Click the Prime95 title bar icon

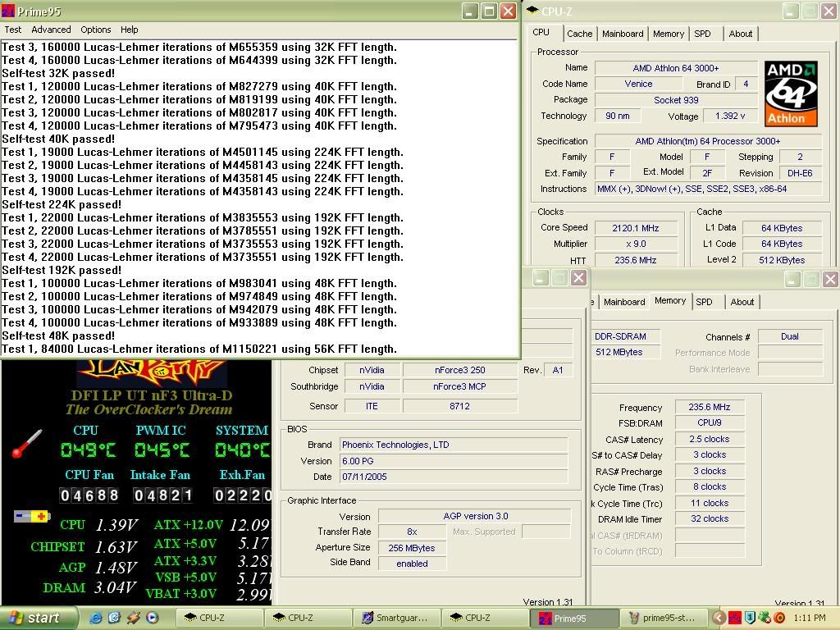[8, 11]
